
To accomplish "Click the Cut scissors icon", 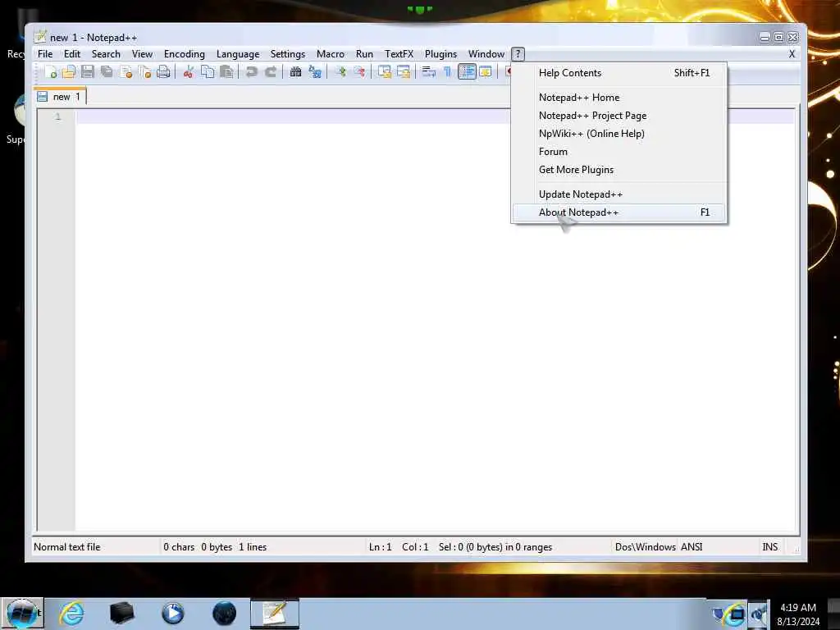I will [188, 72].
